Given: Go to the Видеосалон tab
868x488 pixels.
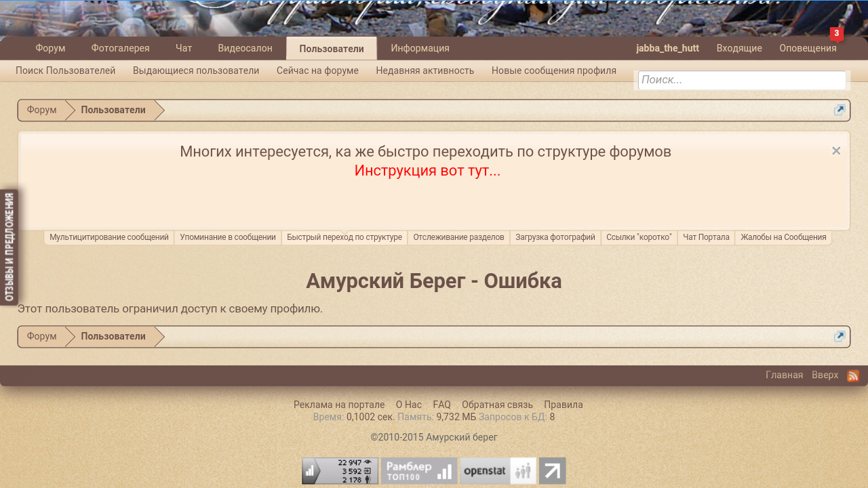Looking at the screenshot, I should tap(245, 48).
